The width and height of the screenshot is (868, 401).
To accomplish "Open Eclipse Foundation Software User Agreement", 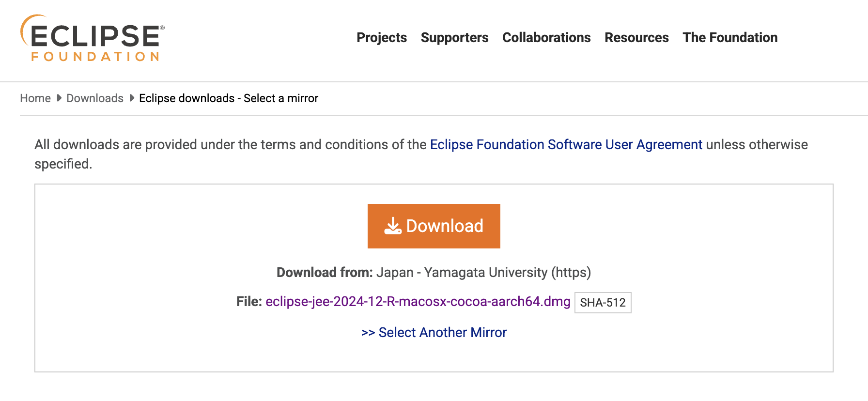I will click(566, 144).
